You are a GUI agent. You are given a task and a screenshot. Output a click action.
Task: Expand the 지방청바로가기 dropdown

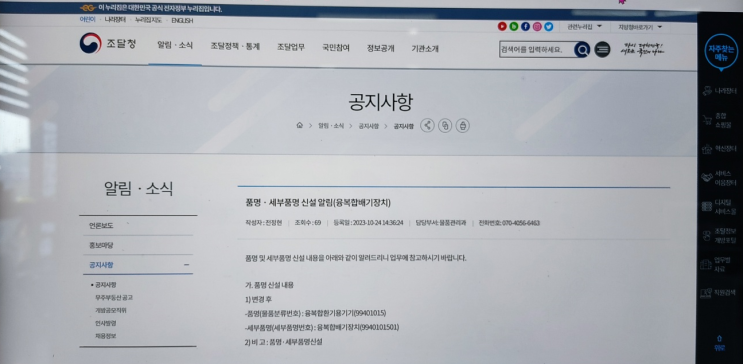(640, 27)
